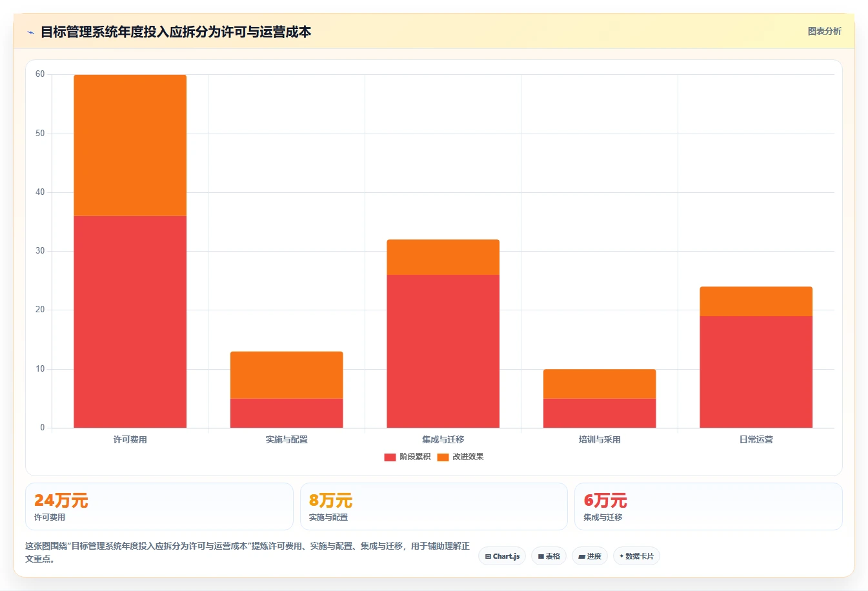Click the red segment of the 实施与配置 bar
The image size is (868, 591).
coord(287,413)
